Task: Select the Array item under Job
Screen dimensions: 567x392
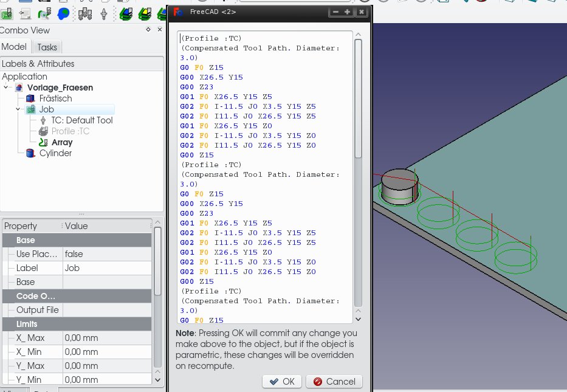Action: pyautogui.click(x=62, y=142)
